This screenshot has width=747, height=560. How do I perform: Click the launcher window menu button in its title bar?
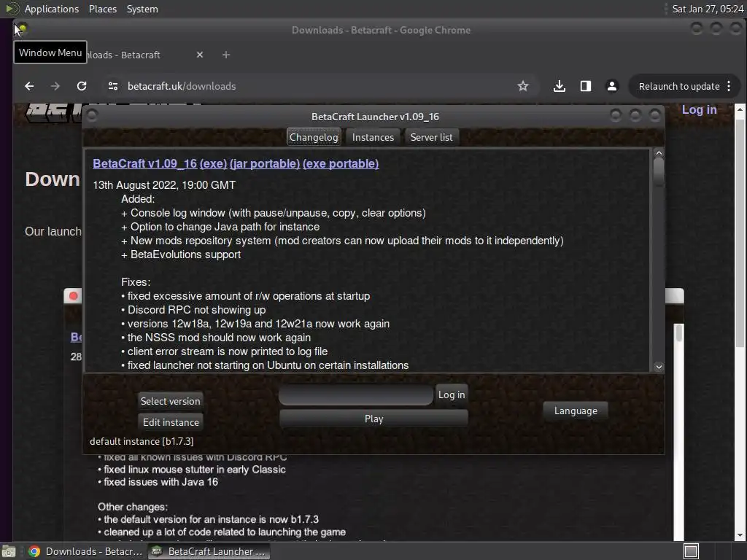tap(93, 116)
